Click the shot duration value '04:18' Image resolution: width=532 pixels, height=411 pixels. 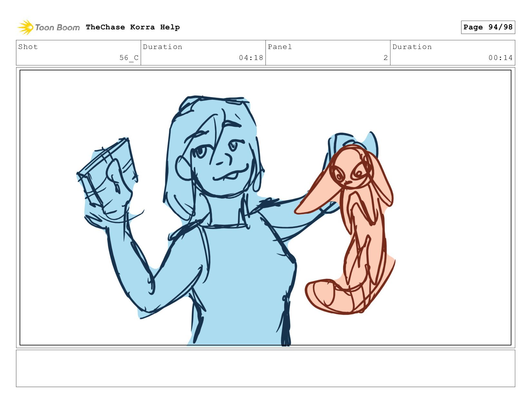tap(251, 58)
